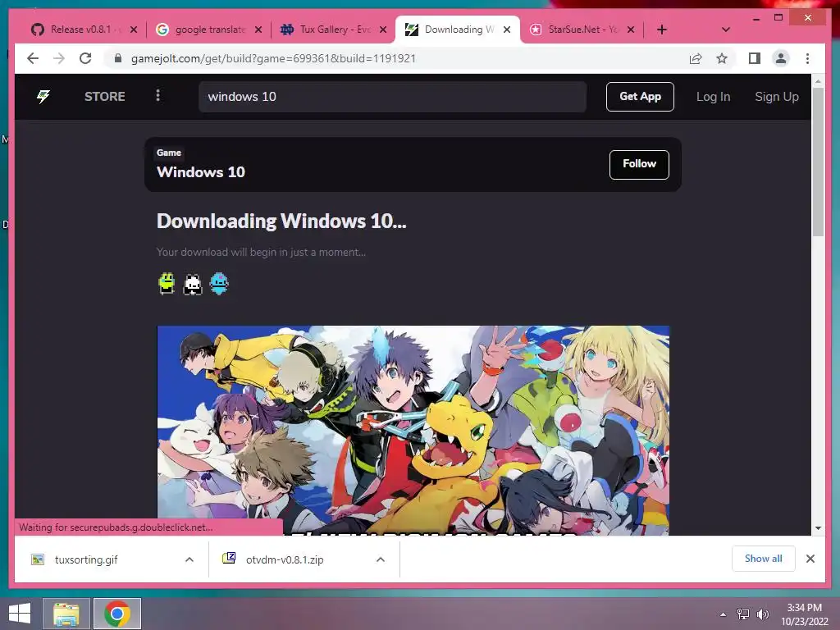Close the google translate tab
The height and width of the screenshot is (630, 840).
pyautogui.click(x=258, y=30)
